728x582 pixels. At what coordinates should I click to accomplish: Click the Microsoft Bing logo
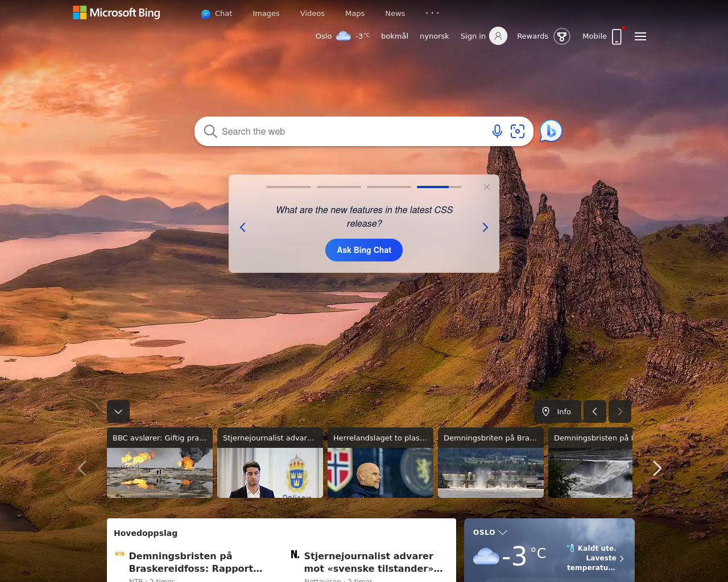point(117,13)
